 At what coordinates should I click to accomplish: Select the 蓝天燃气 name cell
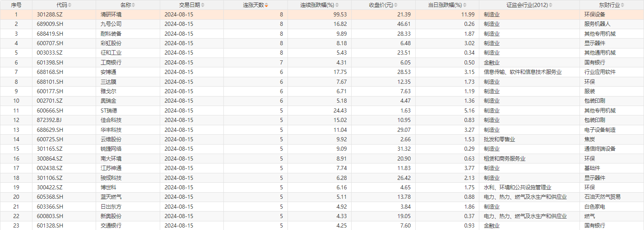point(111,197)
